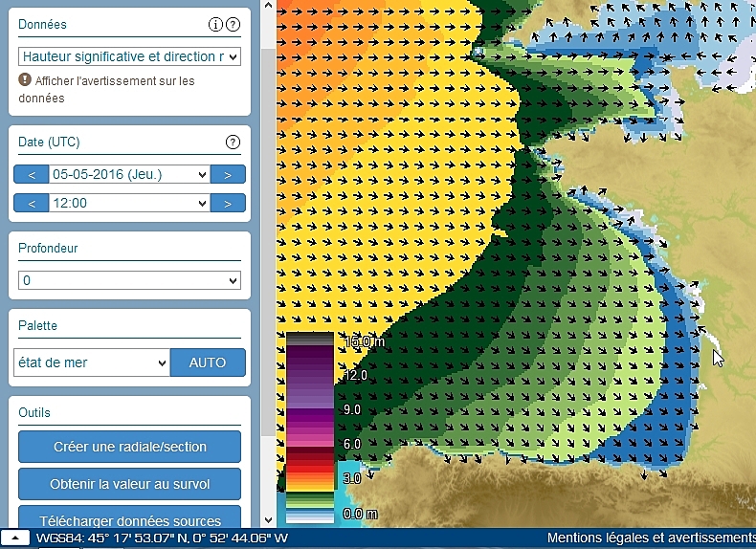The width and height of the screenshot is (756, 549).
Task: Open the 05-05-2016 (Jeu.) date dropdown
Action: pyautogui.click(x=130, y=174)
